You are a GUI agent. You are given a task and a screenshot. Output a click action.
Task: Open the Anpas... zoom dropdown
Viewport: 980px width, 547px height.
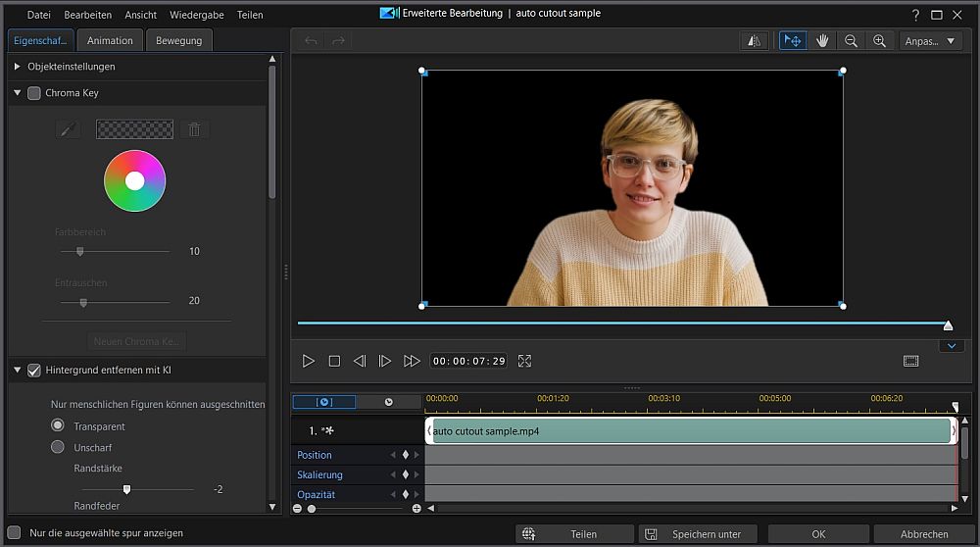(x=930, y=41)
